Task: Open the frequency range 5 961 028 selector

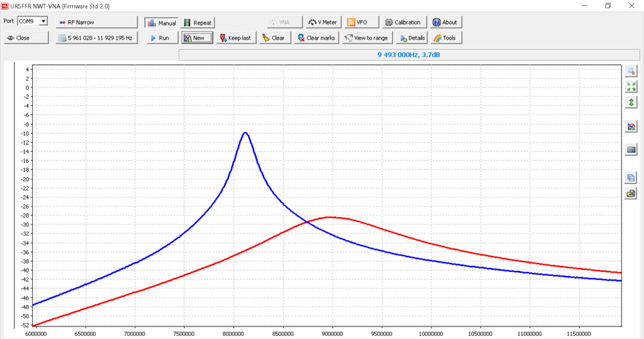Action: click(x=94, y=38)
